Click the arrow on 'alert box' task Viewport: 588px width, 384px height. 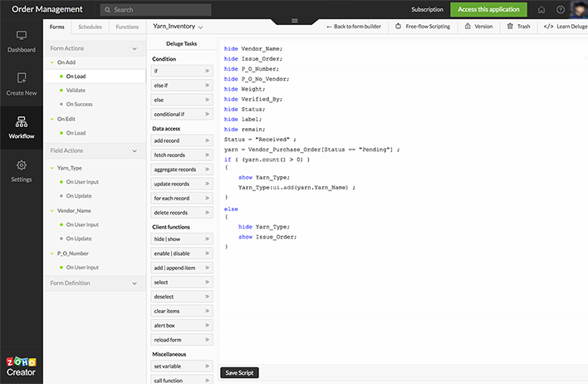tap(207, 325)
